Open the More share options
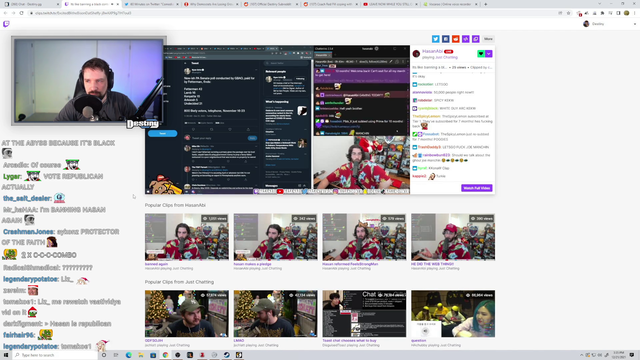The width and height of the screenshot is (640, 360). tap(488, 39)
